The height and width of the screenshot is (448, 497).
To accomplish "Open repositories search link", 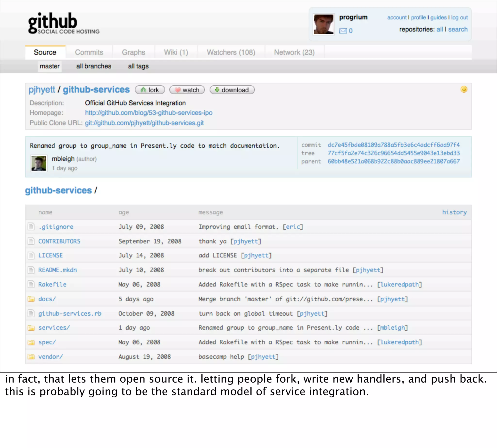I will point(458,29).
